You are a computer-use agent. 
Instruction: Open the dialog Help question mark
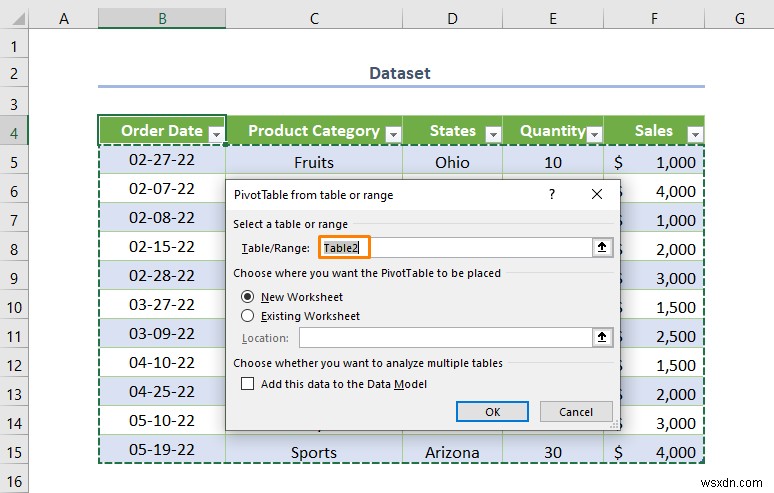click(x=553, y=195)
